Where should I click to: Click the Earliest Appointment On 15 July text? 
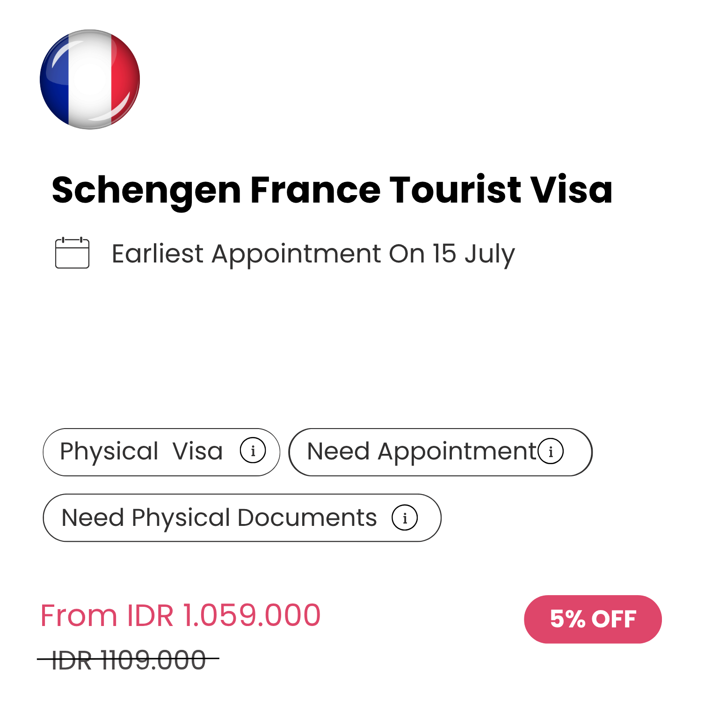tap(313, 254)
